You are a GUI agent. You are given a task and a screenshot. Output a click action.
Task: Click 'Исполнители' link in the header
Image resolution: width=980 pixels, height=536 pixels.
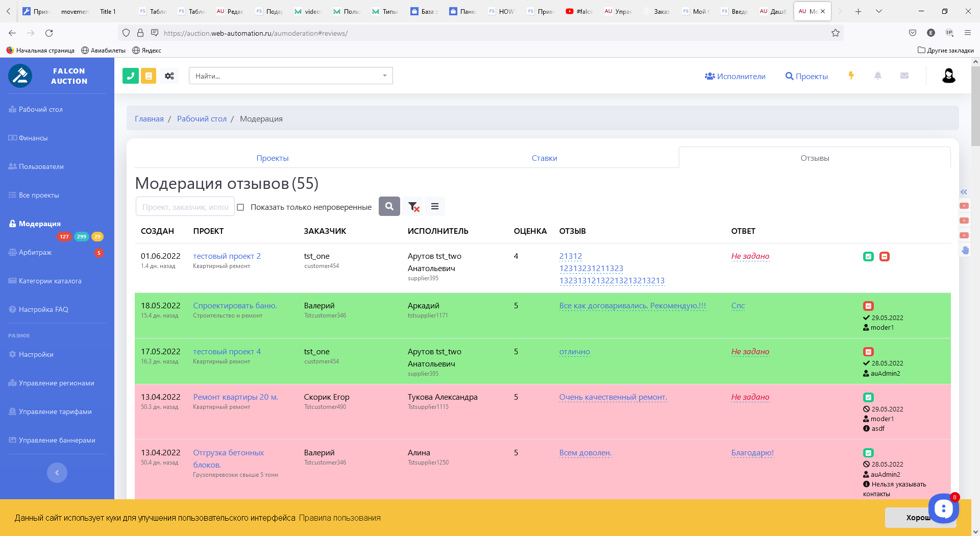(x=735, y=76)
